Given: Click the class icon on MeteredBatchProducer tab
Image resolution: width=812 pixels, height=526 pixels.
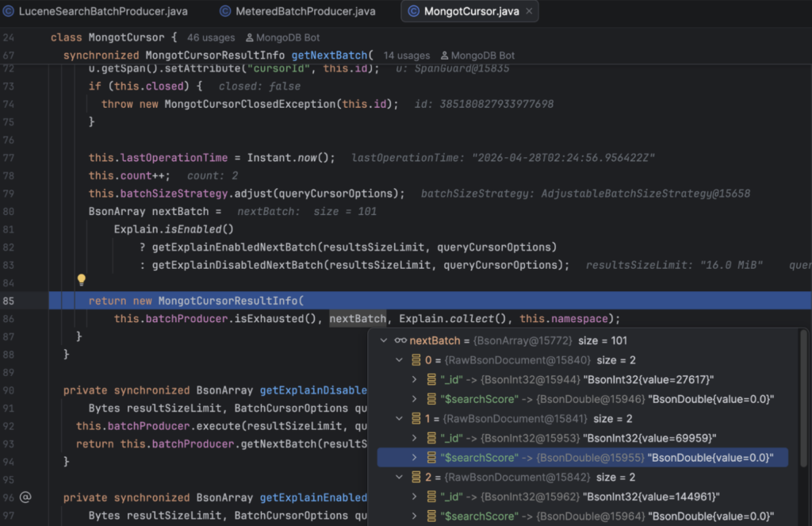Looking at the screenshot, I should (225, 11).
